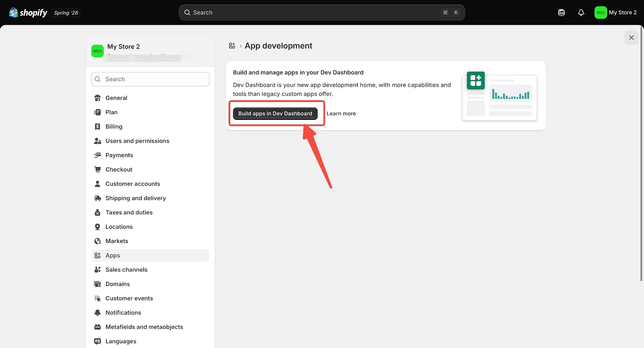644x348 pixels.
Task: Click the General storefront icon
Action: click(97, 98)
